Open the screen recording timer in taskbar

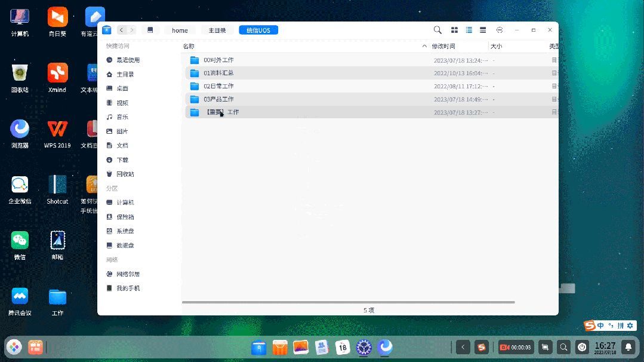click(516, 348)
